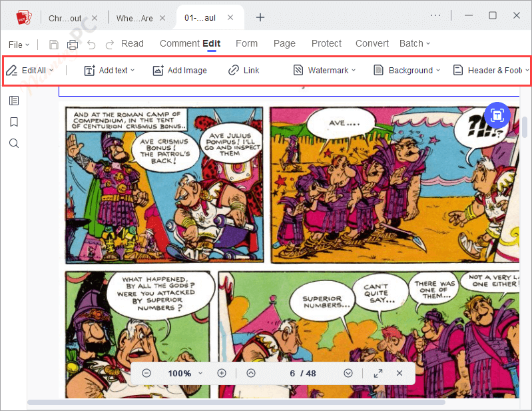Image resolution: width=532 pixels, height=411 pixels.
Task: Undo the last action
Action: (x=91, y=45)
